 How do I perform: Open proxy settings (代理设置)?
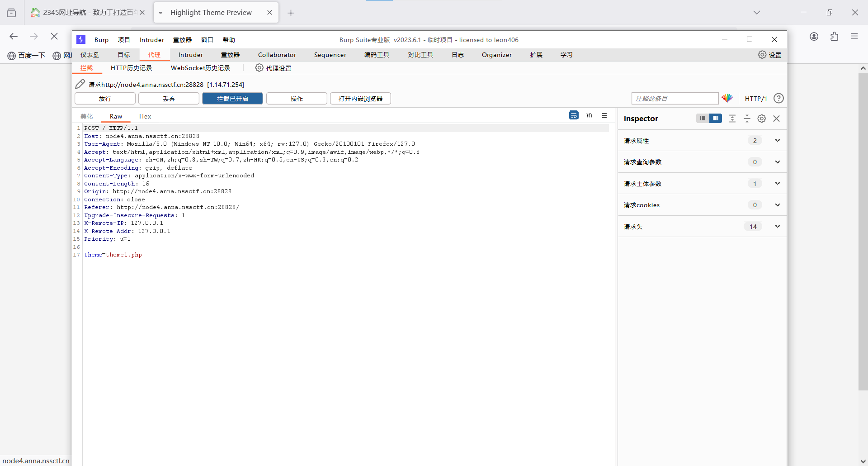click(x=273, y=68)
